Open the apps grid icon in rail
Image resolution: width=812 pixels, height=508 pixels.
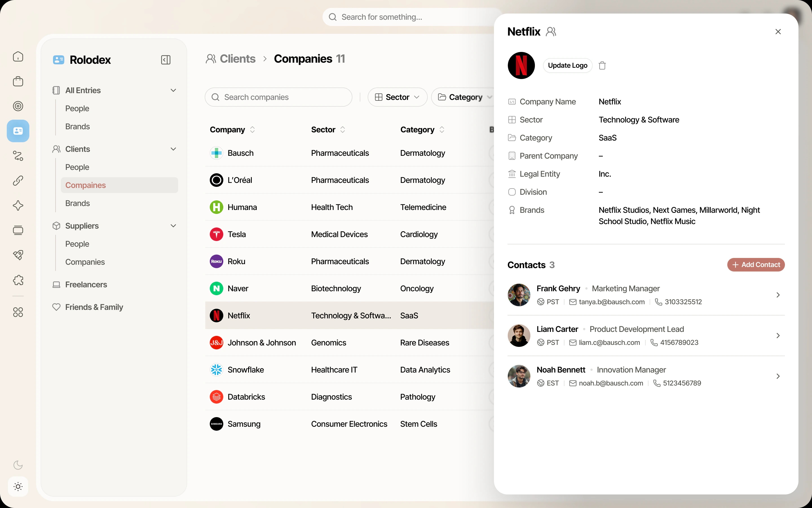18,312
